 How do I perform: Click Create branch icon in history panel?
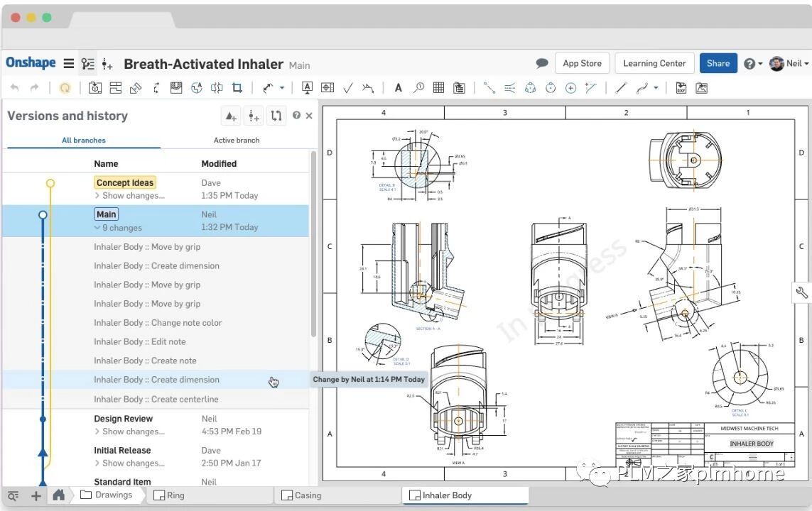tap(254, 116)
